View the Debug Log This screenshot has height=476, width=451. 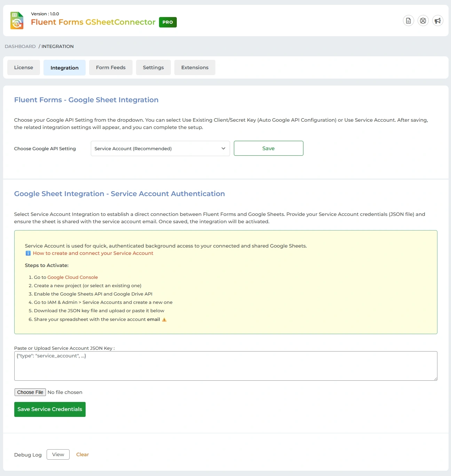58,454
